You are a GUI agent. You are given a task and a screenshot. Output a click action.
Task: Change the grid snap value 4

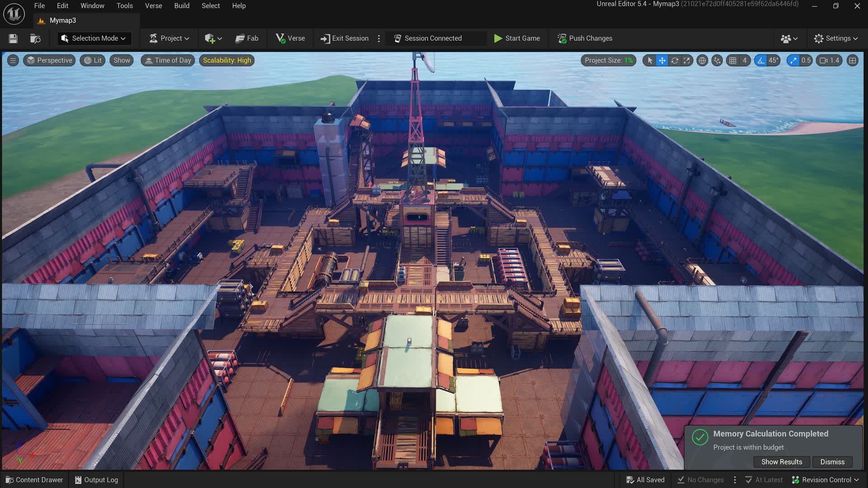point(745,61)
